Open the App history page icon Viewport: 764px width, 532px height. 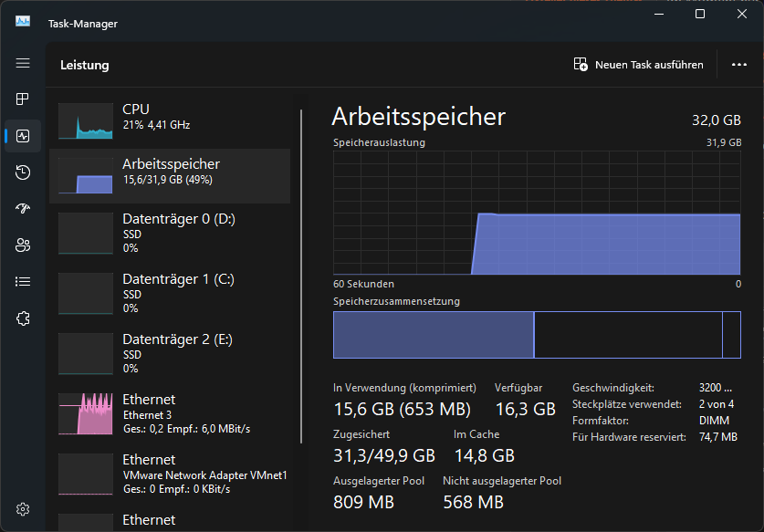point(23,172)
